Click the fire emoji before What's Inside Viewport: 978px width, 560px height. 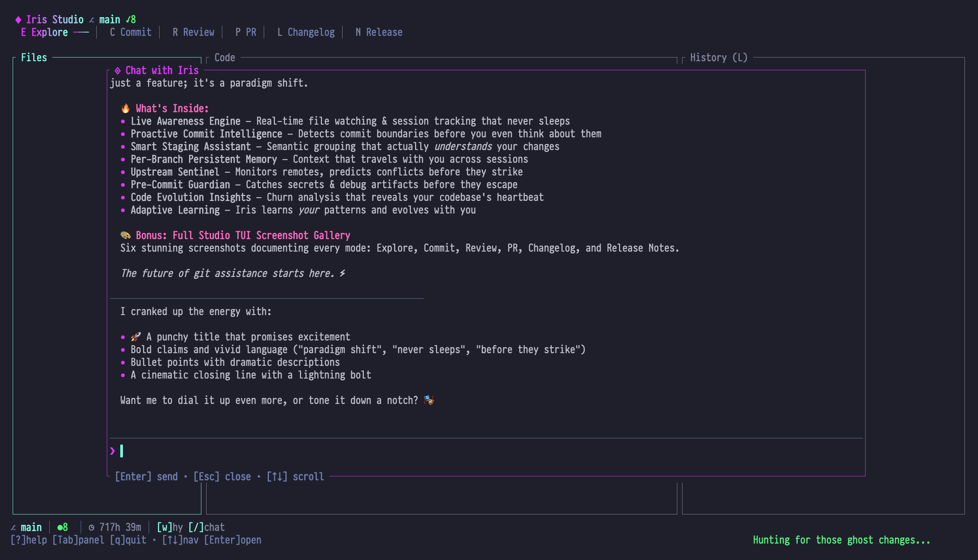tap(126, 109)
